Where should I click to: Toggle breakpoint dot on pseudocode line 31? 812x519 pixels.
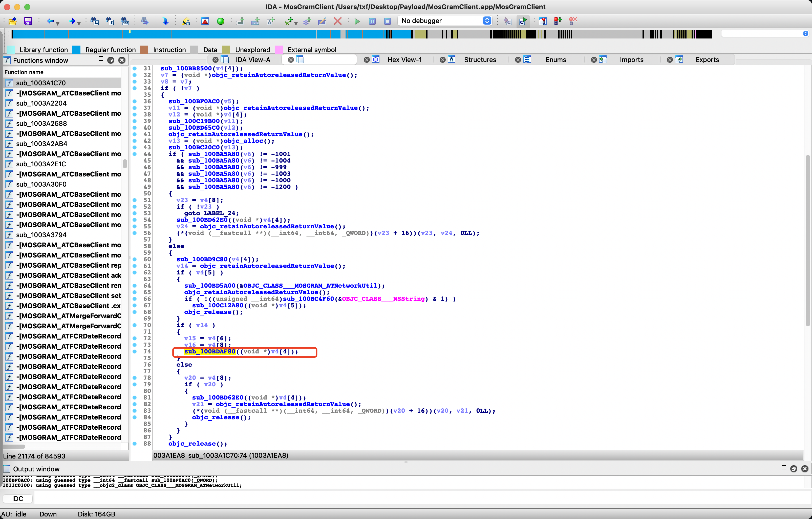click(x=135, y=69)
